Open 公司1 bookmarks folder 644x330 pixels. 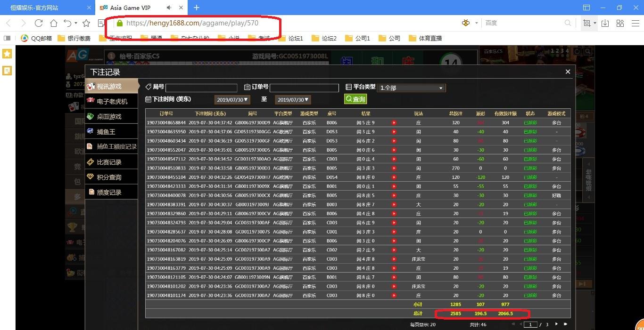[358, 38]
